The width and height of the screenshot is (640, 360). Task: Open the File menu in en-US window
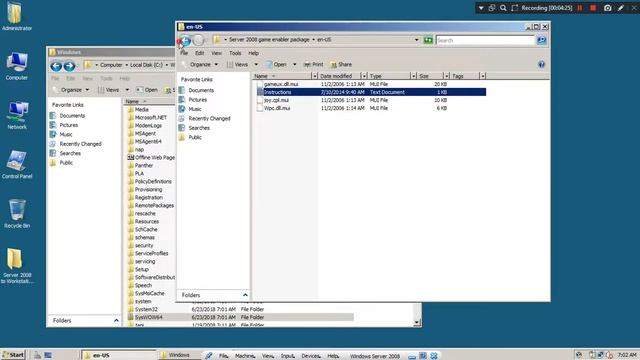click(184, 53)
